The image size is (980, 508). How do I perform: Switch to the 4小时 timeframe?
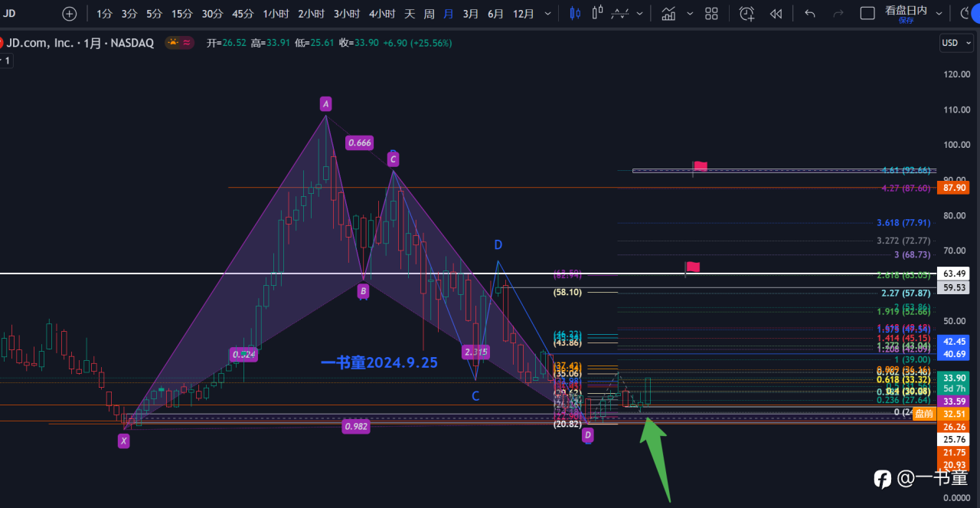pos(381,14)
